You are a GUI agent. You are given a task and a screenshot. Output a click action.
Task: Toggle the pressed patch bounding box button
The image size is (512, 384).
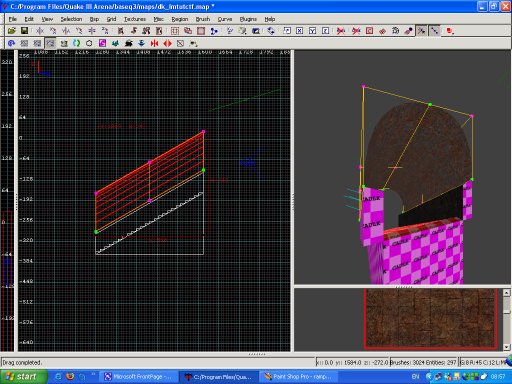(50, 43)
